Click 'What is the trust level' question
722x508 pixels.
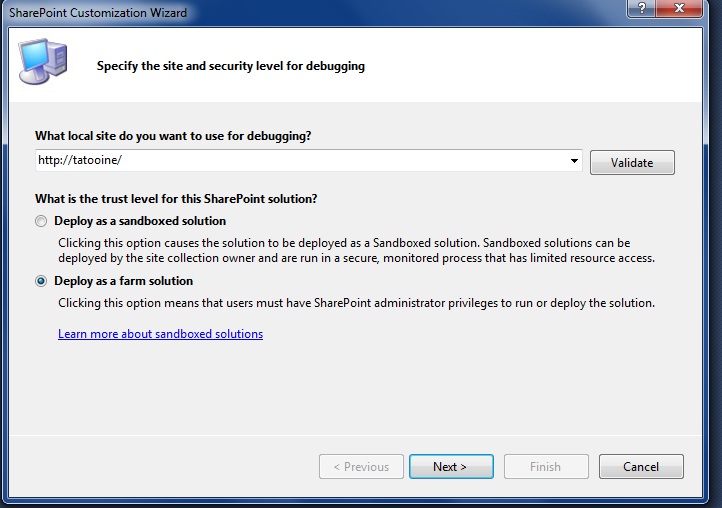[x=176, y=199]
